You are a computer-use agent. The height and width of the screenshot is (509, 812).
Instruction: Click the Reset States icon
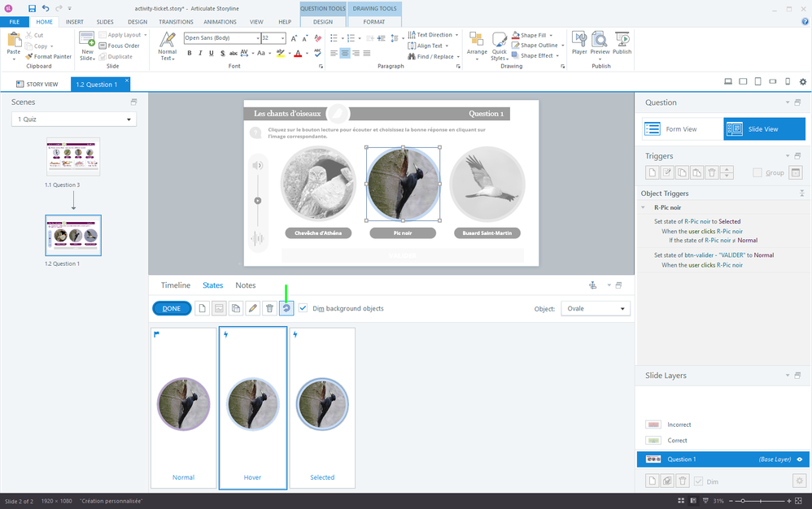[286, 309]
